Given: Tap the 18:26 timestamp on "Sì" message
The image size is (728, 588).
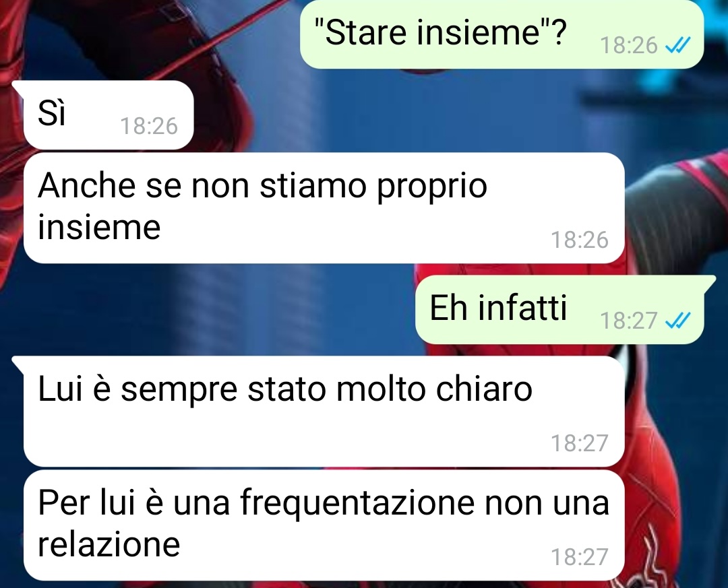Looking at the screenshot, I should pos(149,126).
